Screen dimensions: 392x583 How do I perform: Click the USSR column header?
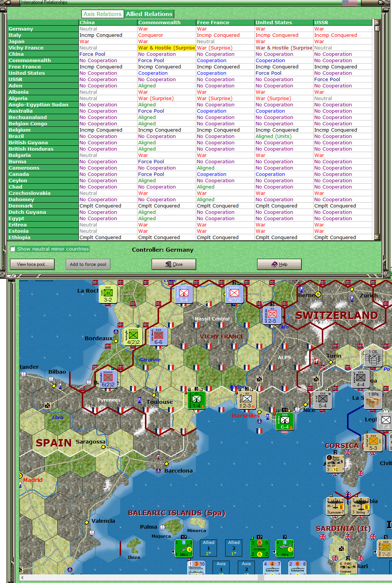pos(343,23)
